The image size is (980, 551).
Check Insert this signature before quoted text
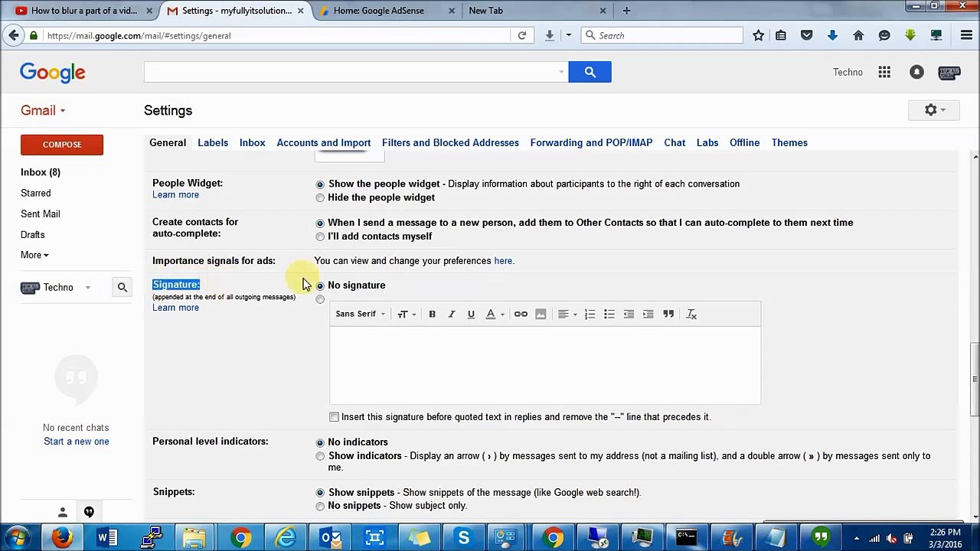[x=334, y=417]
